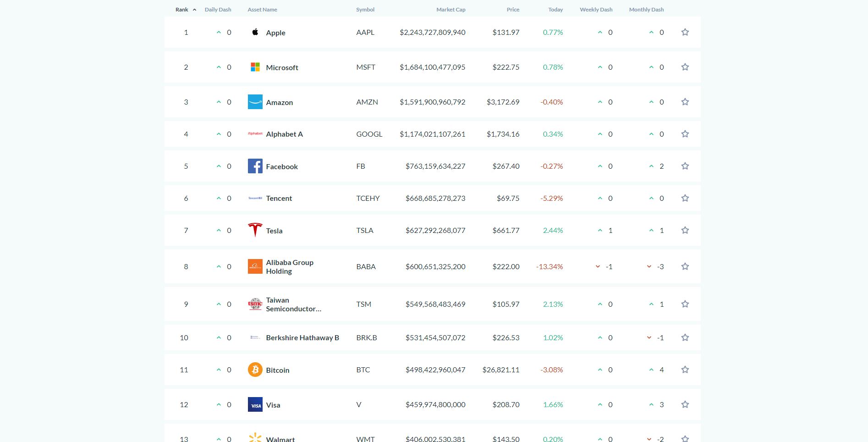Star the Visa row
Viewport: 868px width, 442px height.
tap(685, 404)
